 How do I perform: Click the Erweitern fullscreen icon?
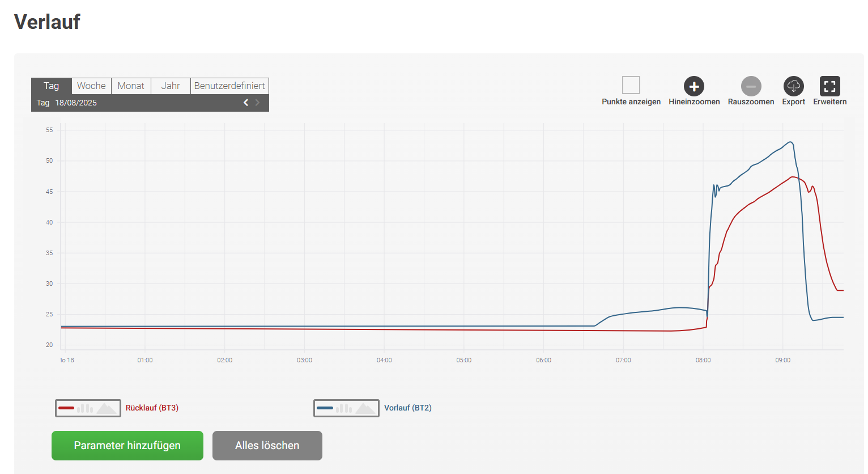pos(829,87)
